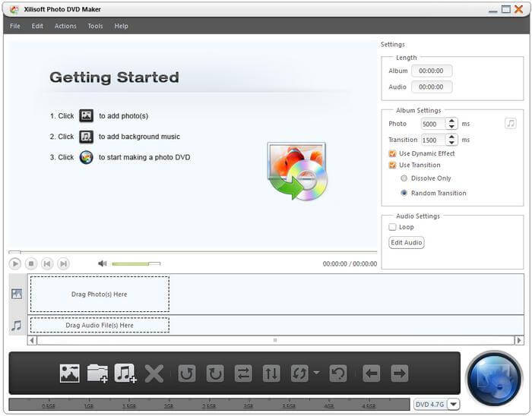Image resolution: width=532 pixels, height=416 pixels.
Task: Click the Edit Audio button
Action: click(407, 243)
